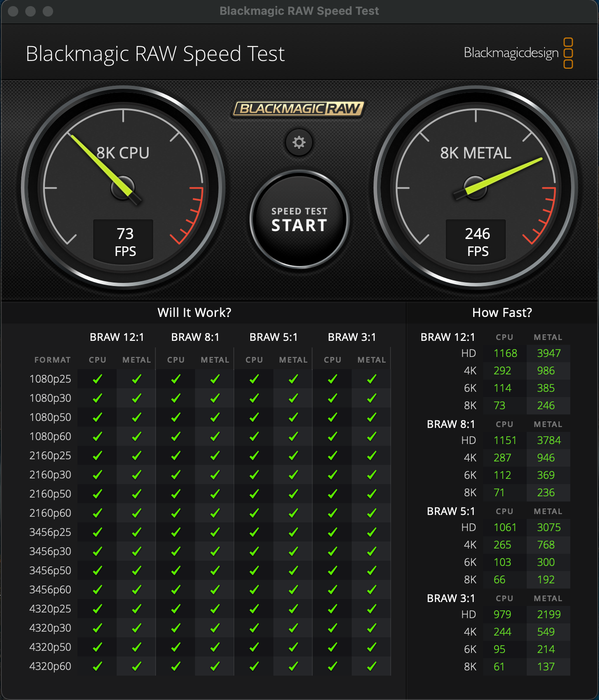Click the 2199 BRAW 3:1 HD METAL value
The height and width of the screenshot is (700, 599).
[549, 614]
